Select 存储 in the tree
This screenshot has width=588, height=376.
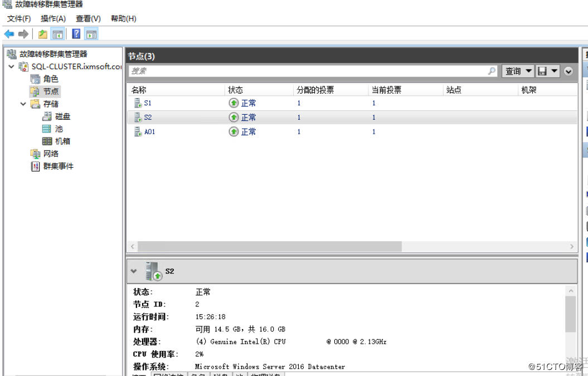click(51, 104)
